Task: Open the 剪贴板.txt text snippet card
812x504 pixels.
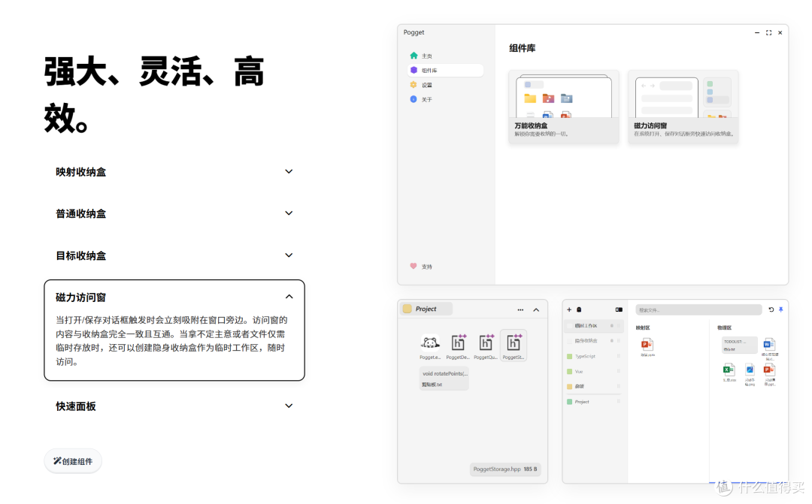Action: (x=444, y=379)
